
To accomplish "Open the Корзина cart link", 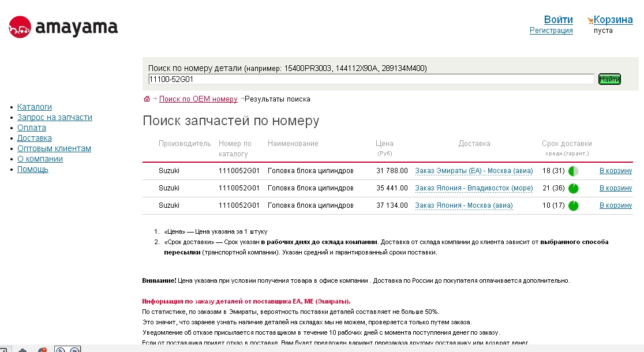I will pos(613,20).
